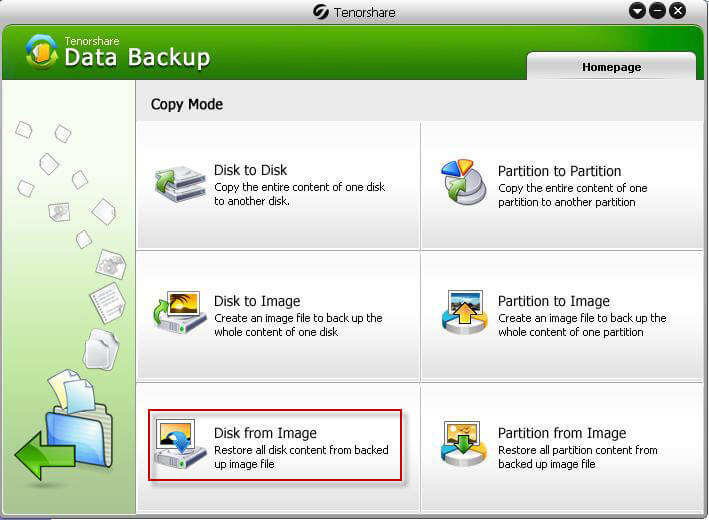The width and height of the screenshot is (709, 520).
Task: Click the Partition to Image icon
Action: pyautogui.click(x=463, y=313)
